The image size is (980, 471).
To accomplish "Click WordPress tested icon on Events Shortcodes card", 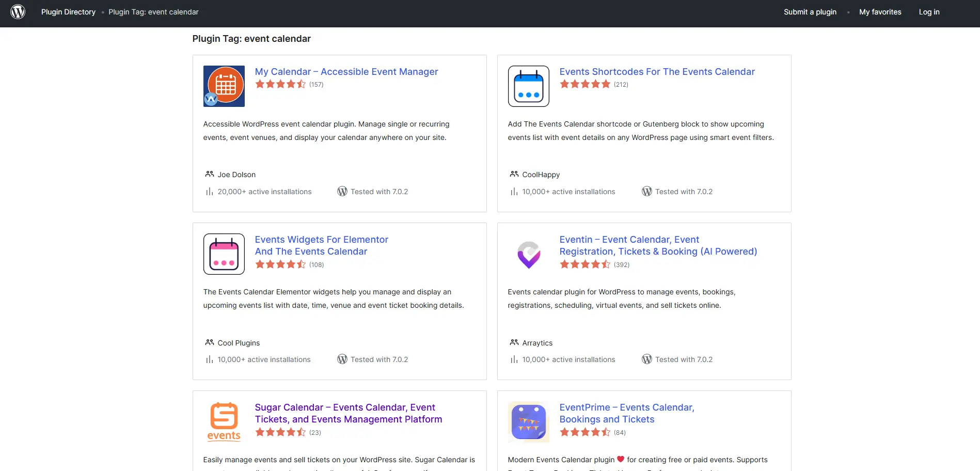I will click(x=647, y=191).
